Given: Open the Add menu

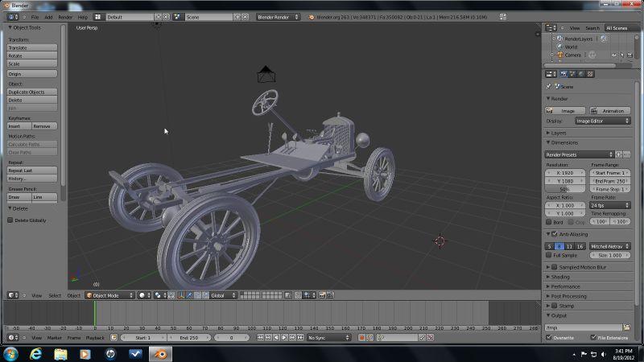Looking at the screenshot, I should pos(48,17).
